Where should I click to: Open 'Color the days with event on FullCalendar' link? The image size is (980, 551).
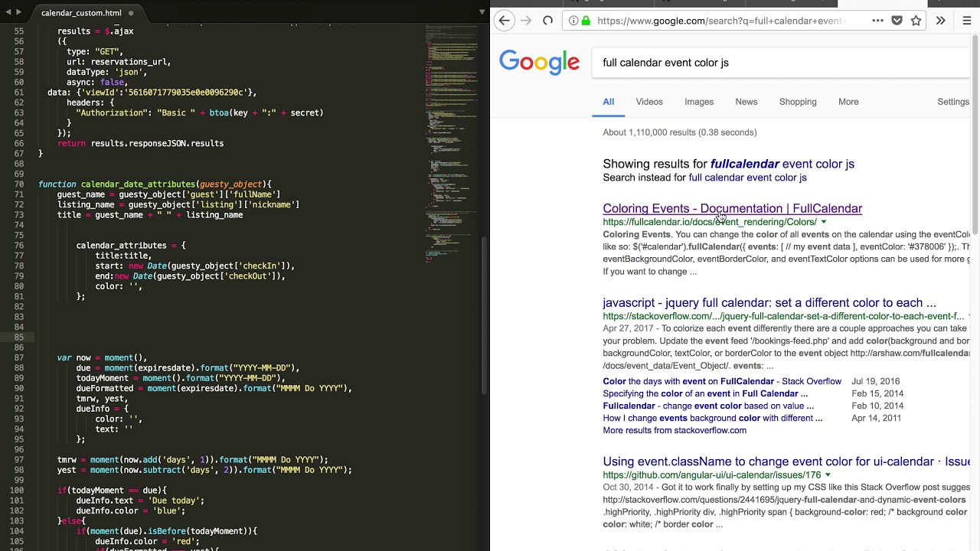click(x=722, y=381)
